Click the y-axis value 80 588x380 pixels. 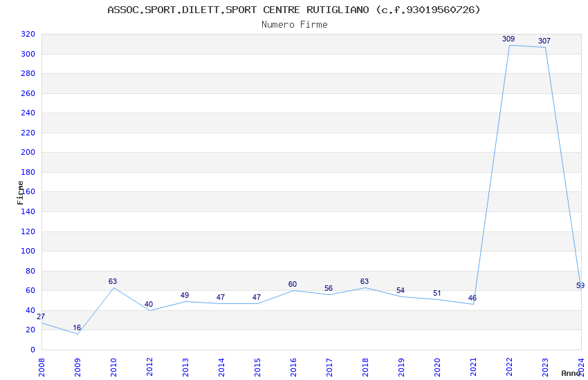point(30,271)
